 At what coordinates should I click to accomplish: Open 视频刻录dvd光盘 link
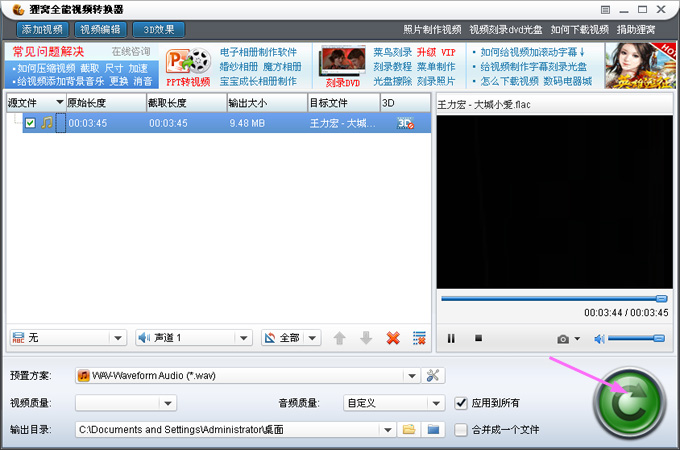click(506, 29)
